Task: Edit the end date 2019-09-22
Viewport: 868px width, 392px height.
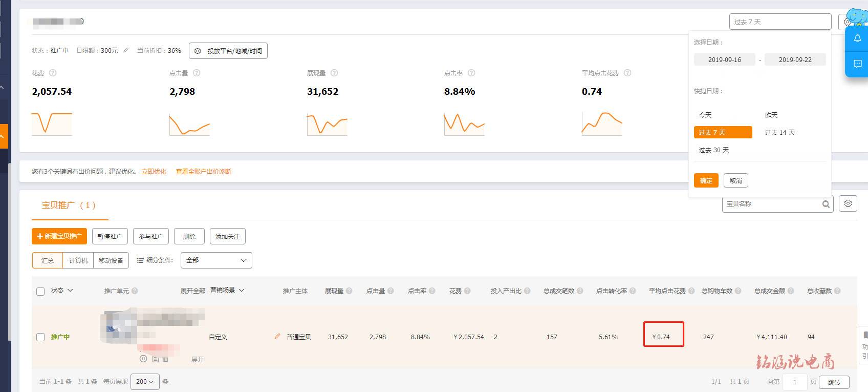Action: [795, 59]
